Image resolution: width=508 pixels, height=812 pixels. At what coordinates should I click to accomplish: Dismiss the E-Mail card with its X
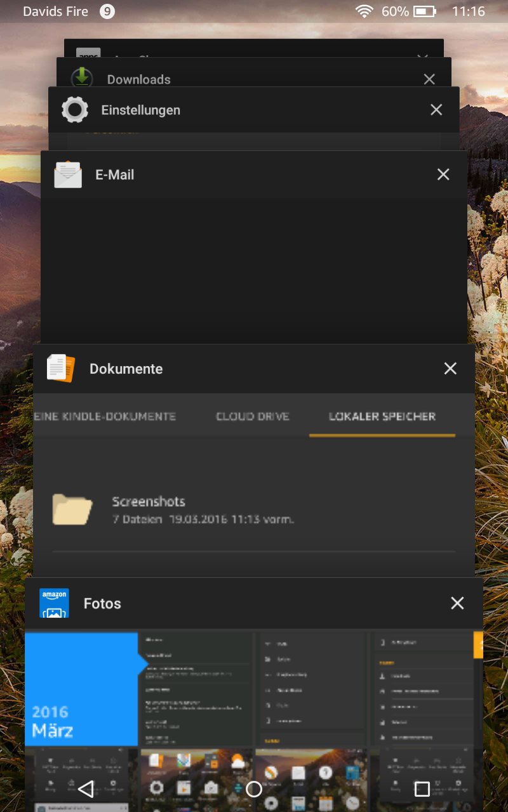pos(443,174)
